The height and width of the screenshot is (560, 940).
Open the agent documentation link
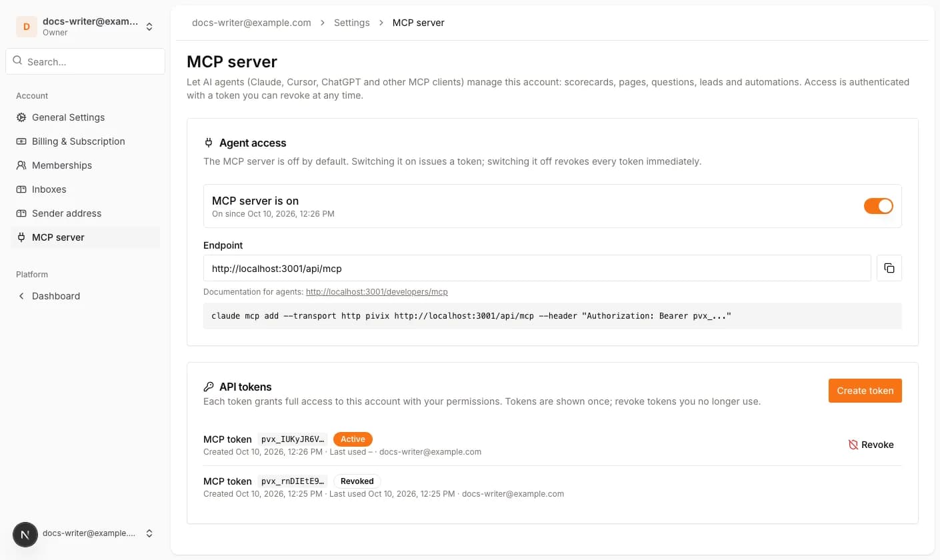coord(377,292)
